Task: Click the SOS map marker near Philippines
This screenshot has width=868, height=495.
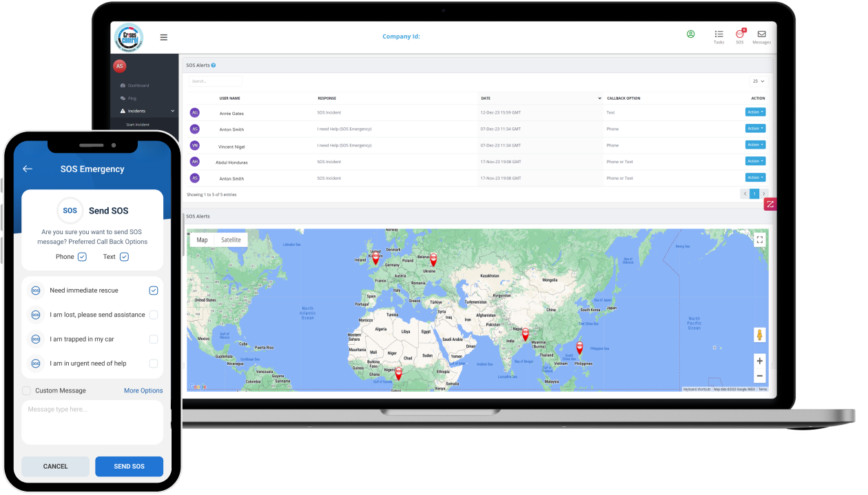Action: pyautogui.click(x=579, y=348)
